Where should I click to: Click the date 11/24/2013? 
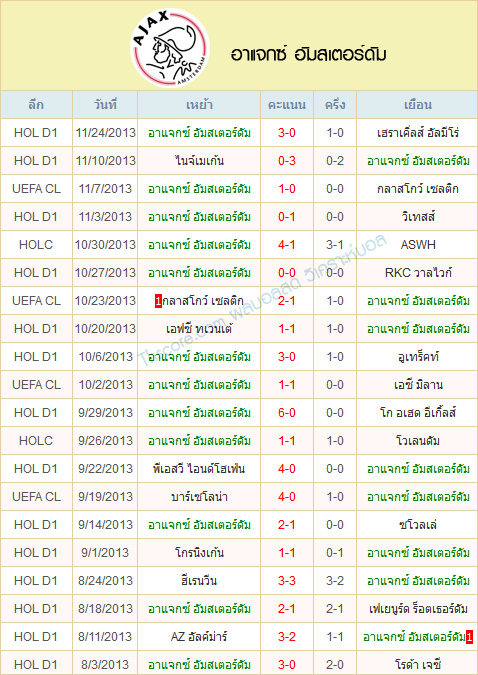[x=105, y=133]
